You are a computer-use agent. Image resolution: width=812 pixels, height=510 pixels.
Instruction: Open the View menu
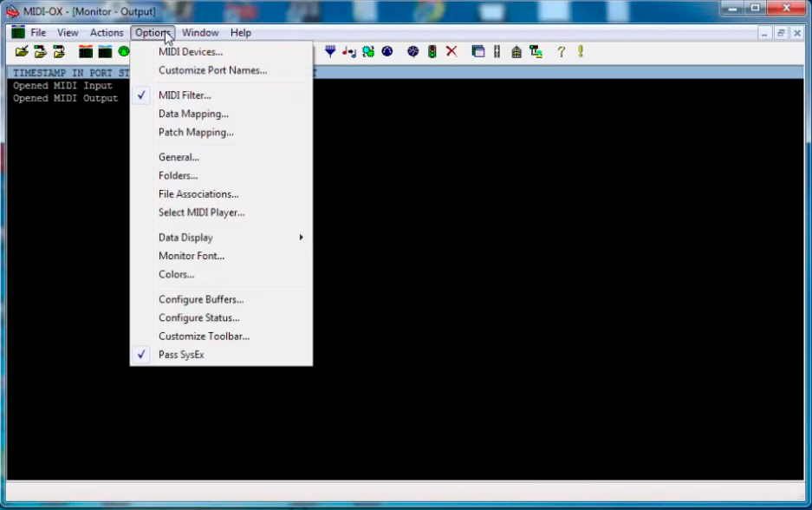coord(68,33)
